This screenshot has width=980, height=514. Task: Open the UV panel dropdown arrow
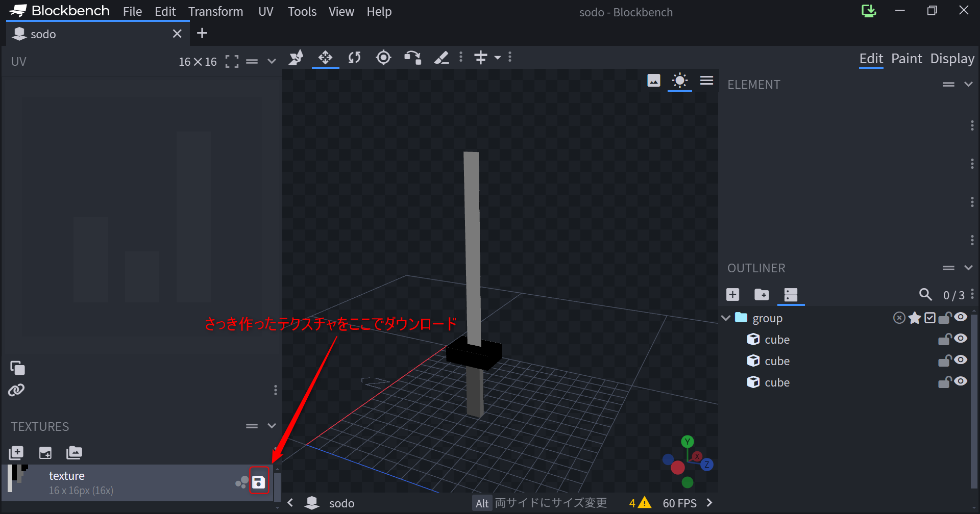[272, 61]
